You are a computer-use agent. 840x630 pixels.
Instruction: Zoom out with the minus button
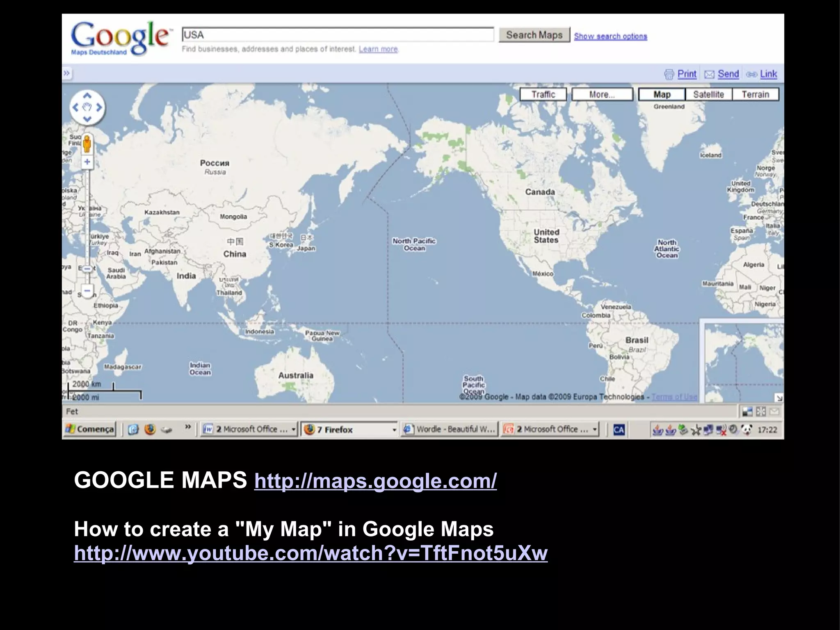pyautogui.click(x=87, y=291)
